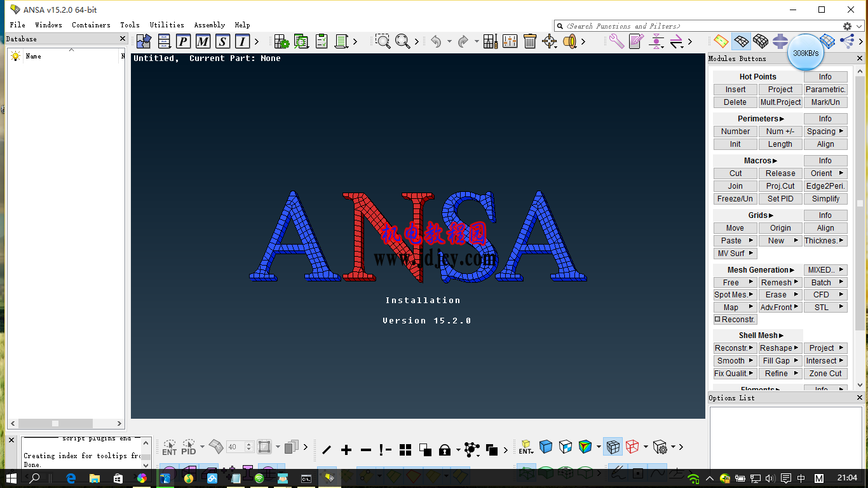
Task: Open the Materials (M) list icon
Action: 203,42
